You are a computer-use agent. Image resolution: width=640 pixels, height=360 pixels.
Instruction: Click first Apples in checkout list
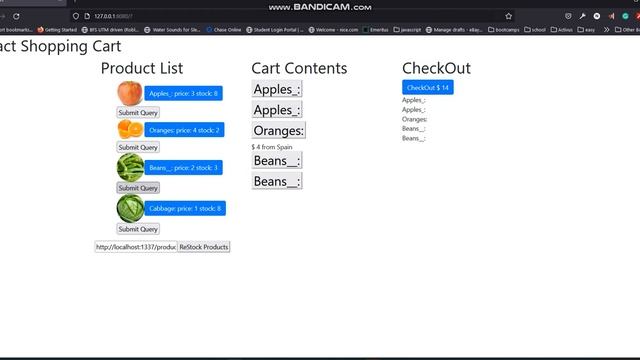[x=413, y=100]
